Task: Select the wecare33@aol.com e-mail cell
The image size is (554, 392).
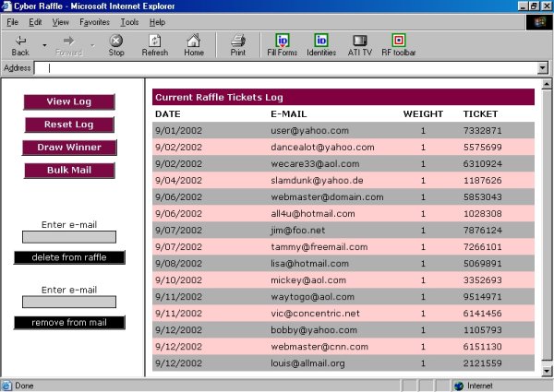Action: (x=315, y=163)
